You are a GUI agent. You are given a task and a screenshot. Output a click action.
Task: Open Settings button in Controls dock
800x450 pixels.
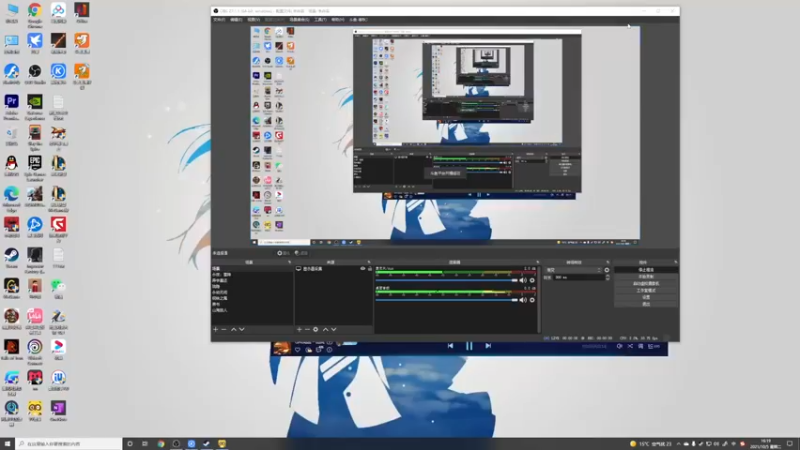646,297
